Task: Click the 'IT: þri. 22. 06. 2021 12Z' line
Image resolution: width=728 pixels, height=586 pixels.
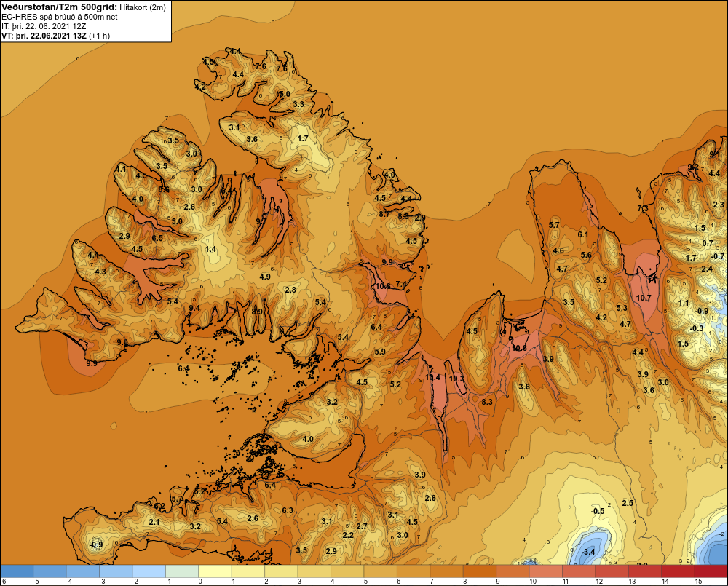Action: click(x=44, y=26)
